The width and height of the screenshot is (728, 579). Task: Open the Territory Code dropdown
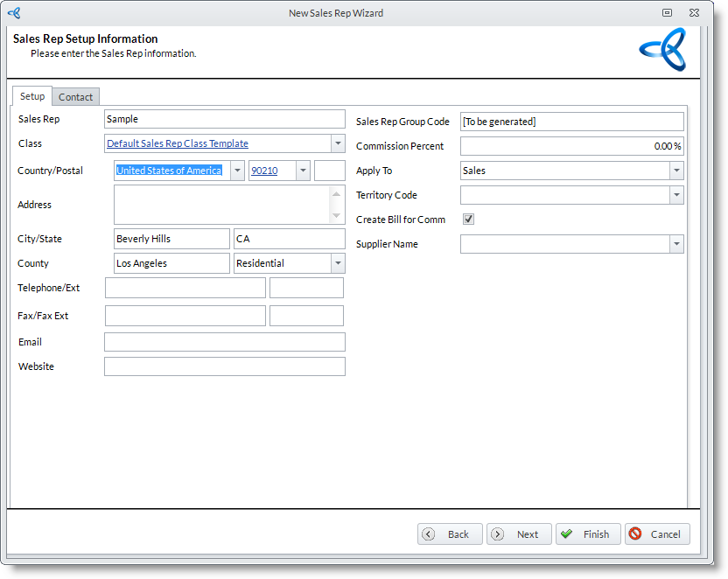click(x=676, y=195)
